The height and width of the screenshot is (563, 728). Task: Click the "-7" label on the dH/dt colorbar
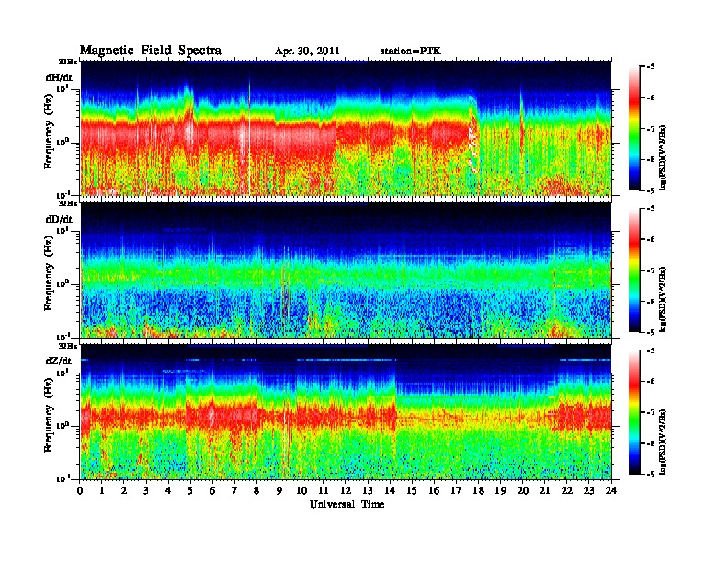click(x=651, y=128)
